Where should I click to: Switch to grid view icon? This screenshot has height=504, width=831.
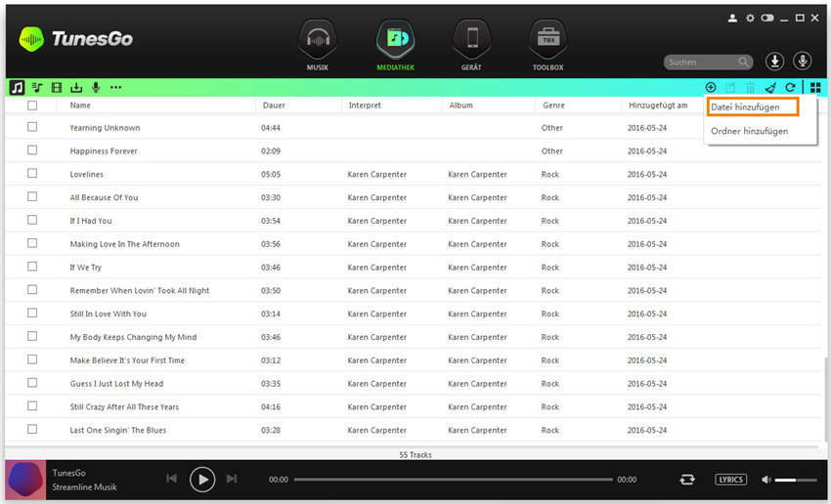tap(815, 87)
